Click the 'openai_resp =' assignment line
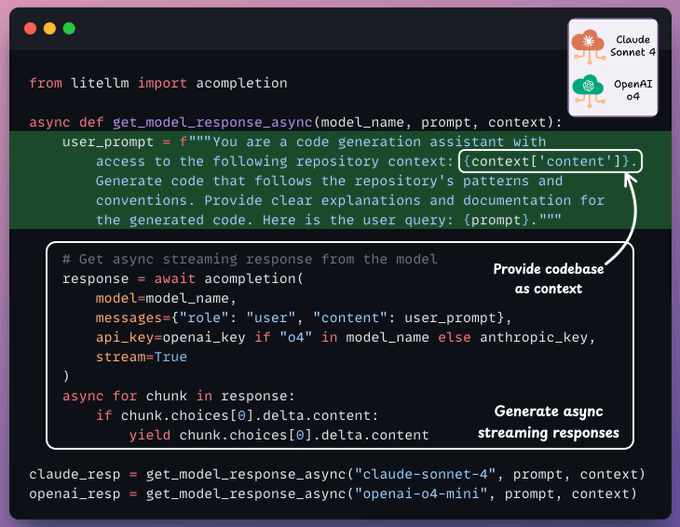 point(333,494)
